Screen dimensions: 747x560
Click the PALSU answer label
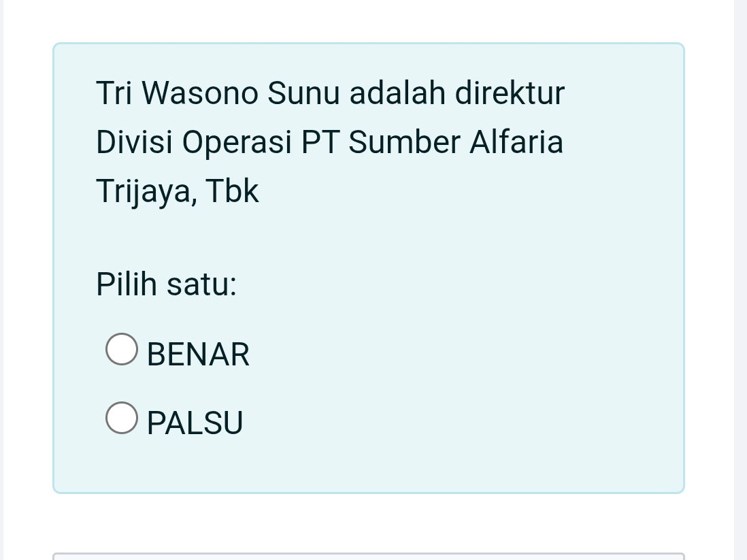click(194, 422)
